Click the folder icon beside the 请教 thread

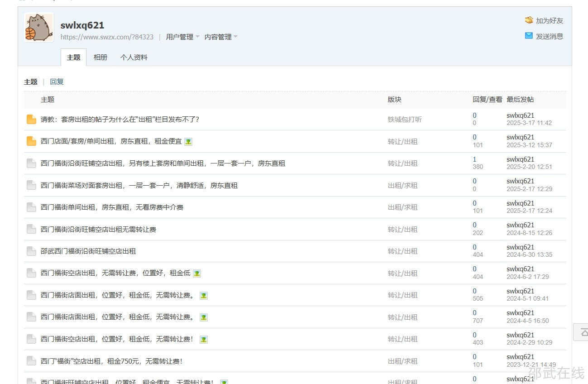[x=31, y=120]
